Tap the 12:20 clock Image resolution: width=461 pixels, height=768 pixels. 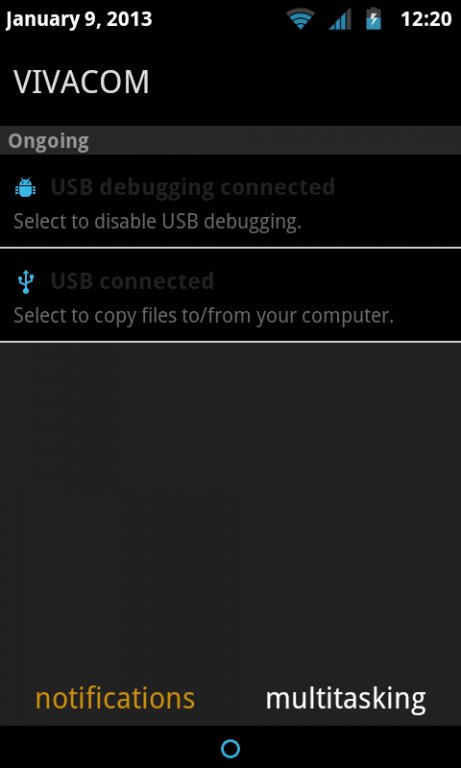click(426, 20)
